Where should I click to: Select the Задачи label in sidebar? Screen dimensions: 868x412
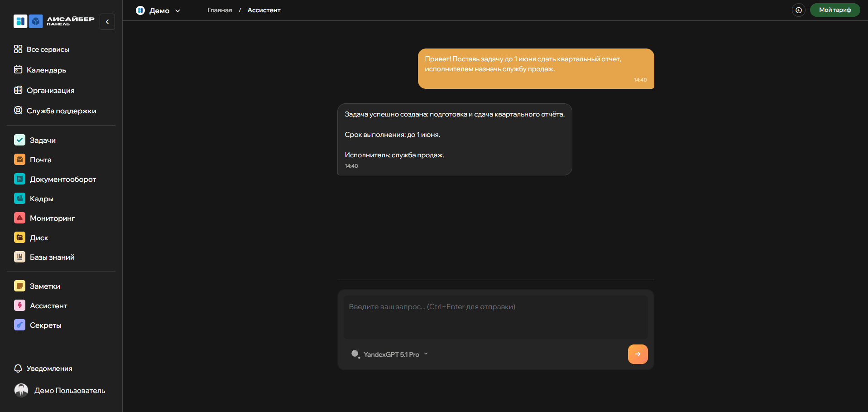click(x=43, y=140)
